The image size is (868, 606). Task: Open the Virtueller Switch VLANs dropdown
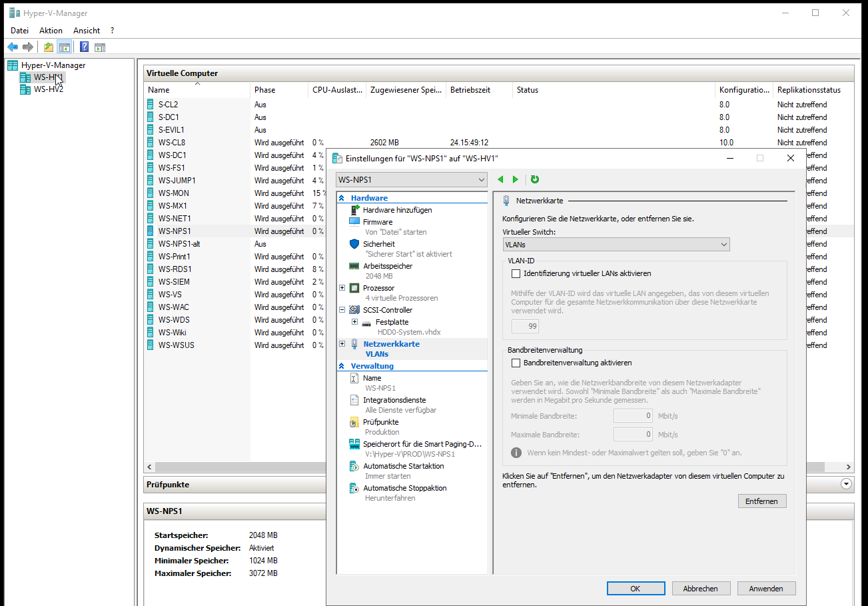pos(616,245)
